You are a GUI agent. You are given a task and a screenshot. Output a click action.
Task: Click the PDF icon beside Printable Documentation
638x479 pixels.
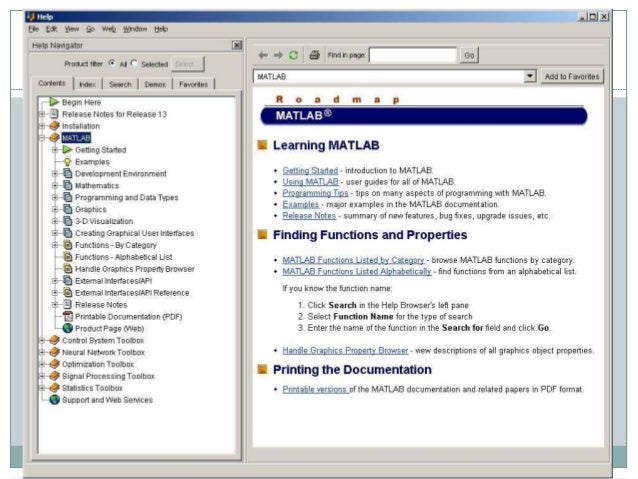68,316
